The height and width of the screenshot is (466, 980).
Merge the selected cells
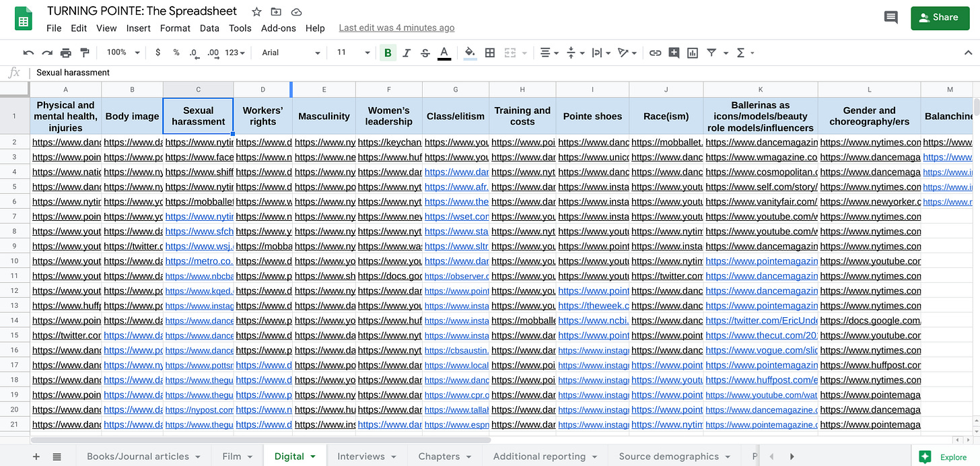coord(510,53)
